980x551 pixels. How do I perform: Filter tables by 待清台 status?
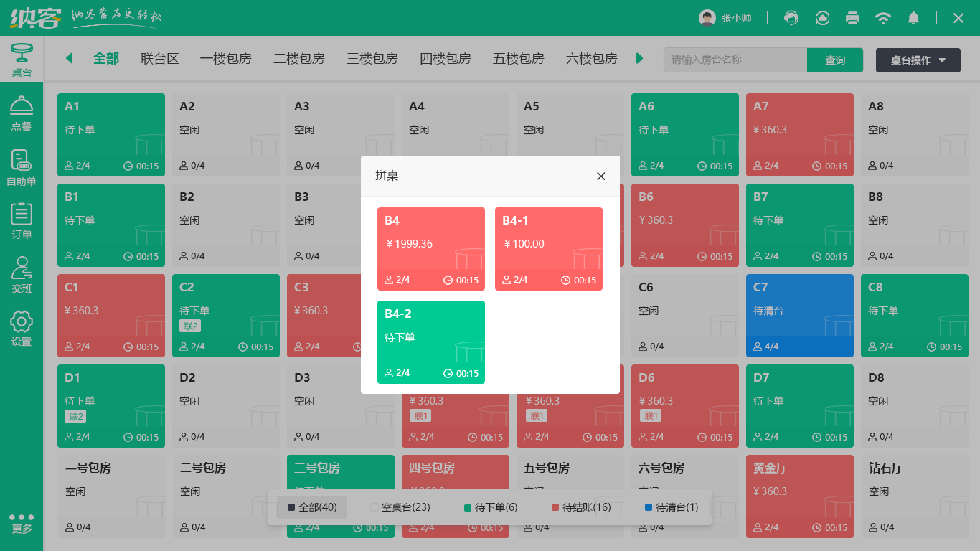pos(674,507)
